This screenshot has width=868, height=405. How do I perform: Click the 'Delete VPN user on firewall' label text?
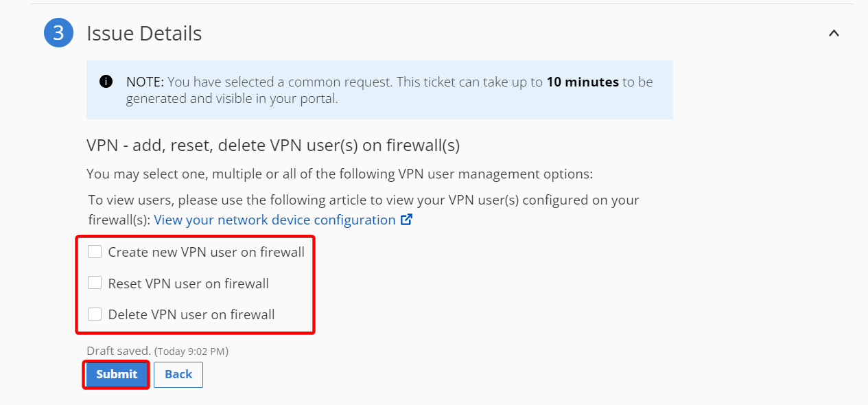(191, 314)
